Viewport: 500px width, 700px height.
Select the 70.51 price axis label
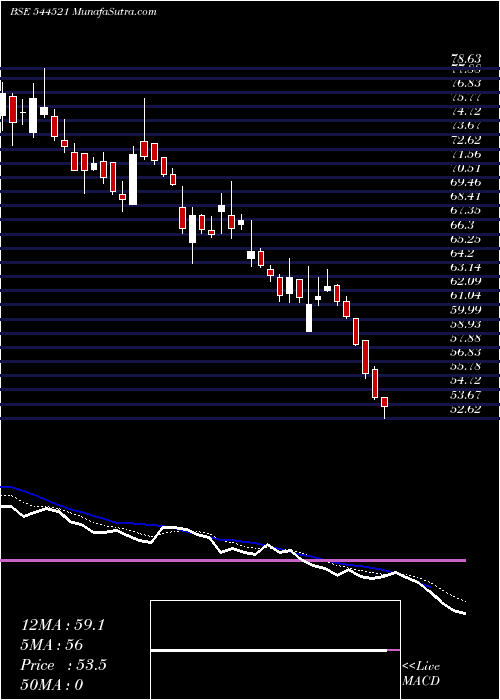[x=466, y=168]
